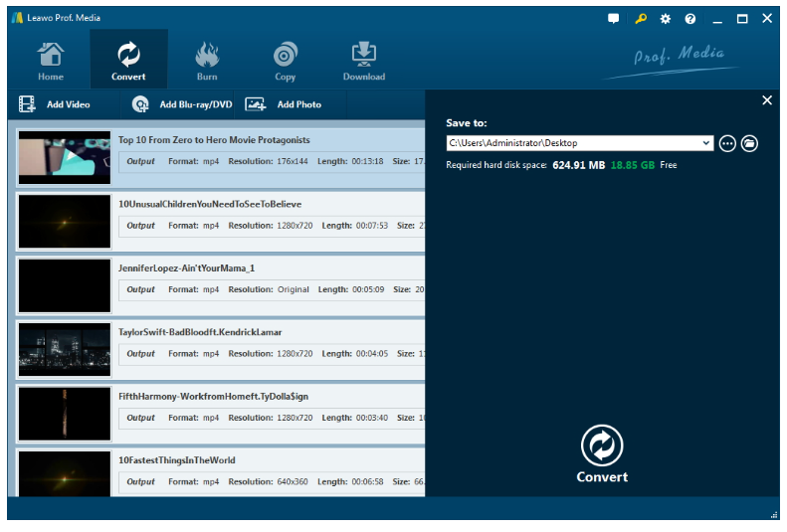Select the TaylorSwift-BadBlood video thumbnail

click(x=65, y=349)
